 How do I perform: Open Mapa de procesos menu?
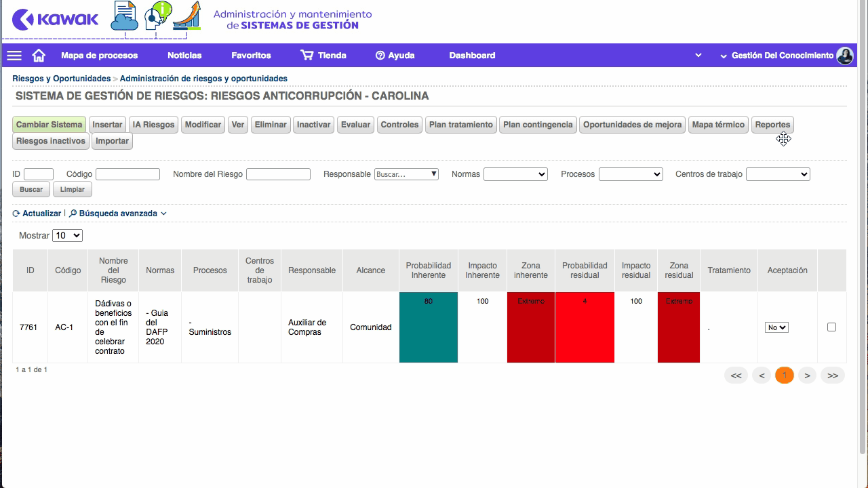point(99,56)
